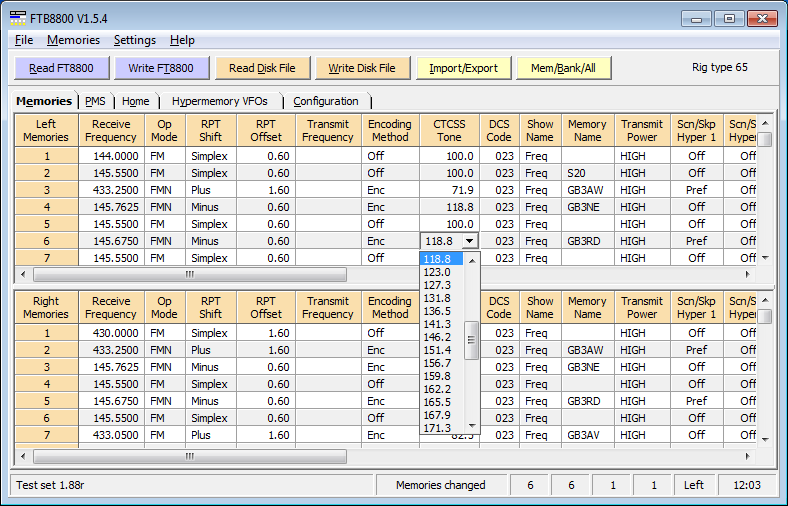The height and width of the screenshot is (506, 788).
Task: Select 123.0 from the CTCSS tone list
Action: pos(438,272)
